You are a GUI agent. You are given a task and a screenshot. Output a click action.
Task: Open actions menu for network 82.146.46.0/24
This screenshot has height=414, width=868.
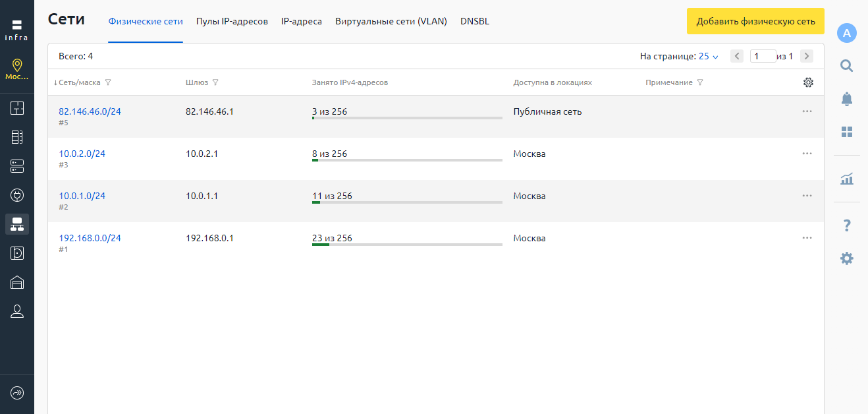coord(807,111)
